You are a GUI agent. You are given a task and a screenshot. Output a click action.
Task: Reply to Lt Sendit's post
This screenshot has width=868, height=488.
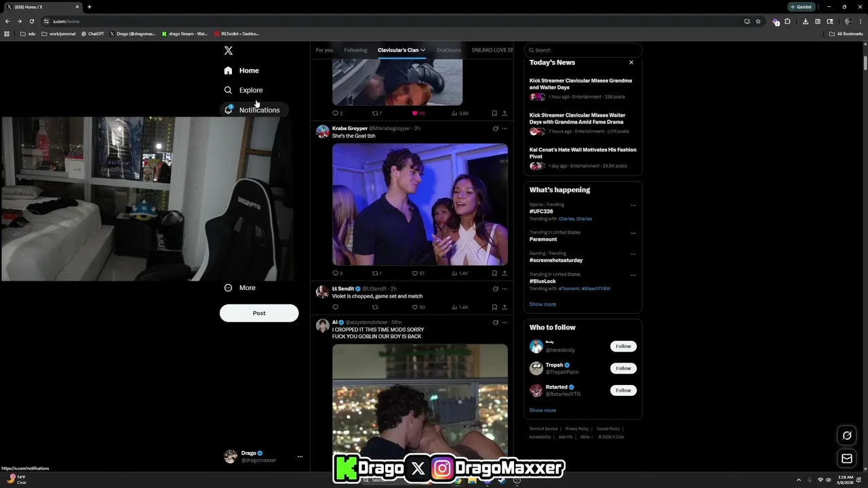[335, 307]
